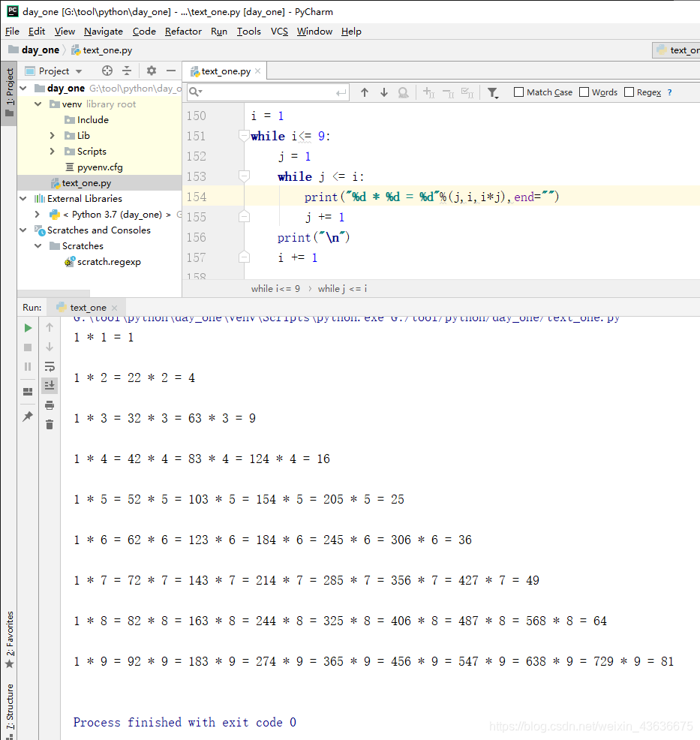Toggle the 1: Project side tool window
The image size is (700, 740).
click(x=9, y=94)
